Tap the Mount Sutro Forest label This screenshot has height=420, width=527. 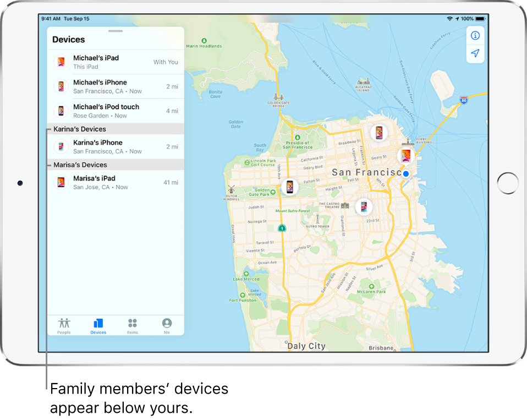[x=293, y=211]
